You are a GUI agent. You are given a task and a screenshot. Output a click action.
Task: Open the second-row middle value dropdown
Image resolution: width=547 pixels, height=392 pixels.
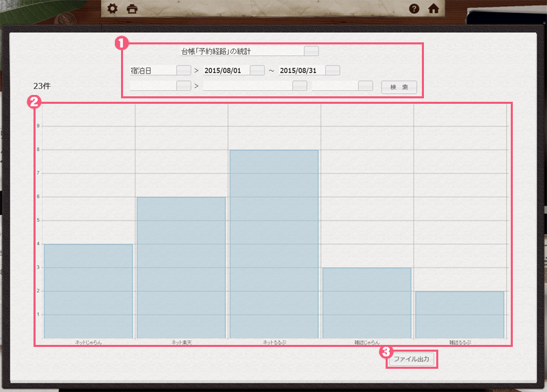pos(299,86)
